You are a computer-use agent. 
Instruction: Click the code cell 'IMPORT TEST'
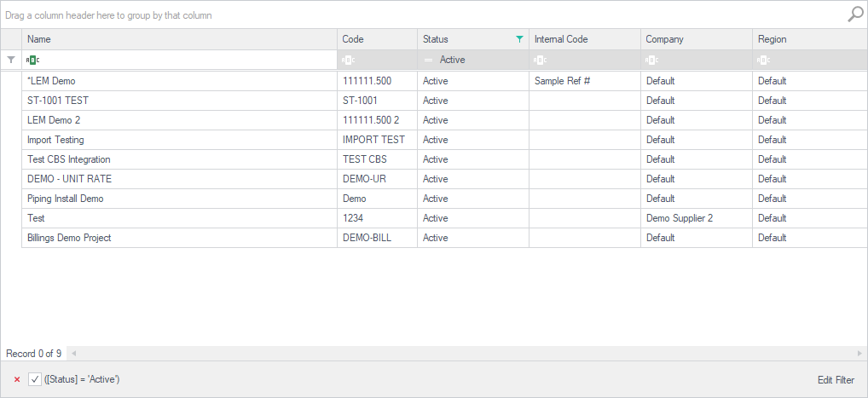coord(377,140)
